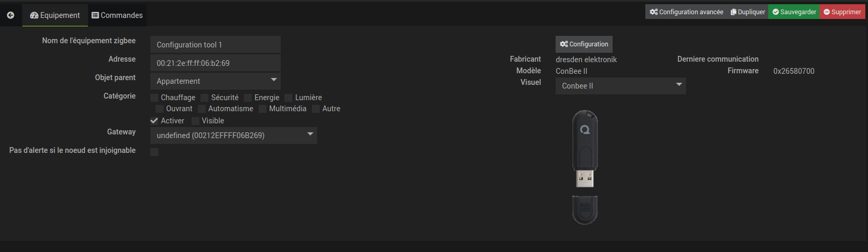
Task: Click the back arrow icon
Action: click(x=11, y=15)
